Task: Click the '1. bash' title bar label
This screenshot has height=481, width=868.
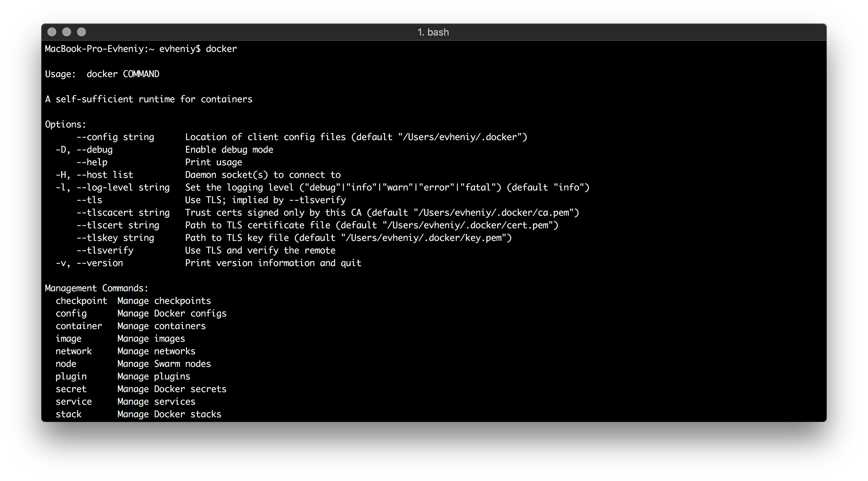Action: pos(433,32)
